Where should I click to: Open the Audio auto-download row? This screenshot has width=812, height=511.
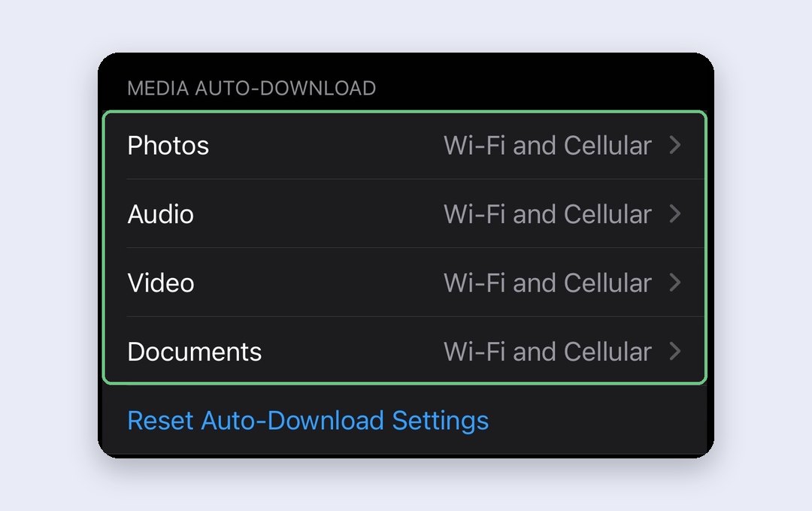pyautogui.click(x=404, y=214)
